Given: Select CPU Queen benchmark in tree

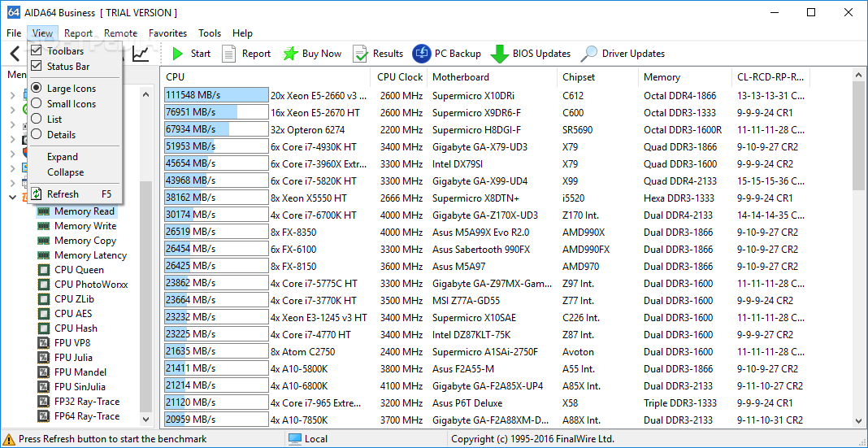Looking at the screenshot, I should (79, 270).
